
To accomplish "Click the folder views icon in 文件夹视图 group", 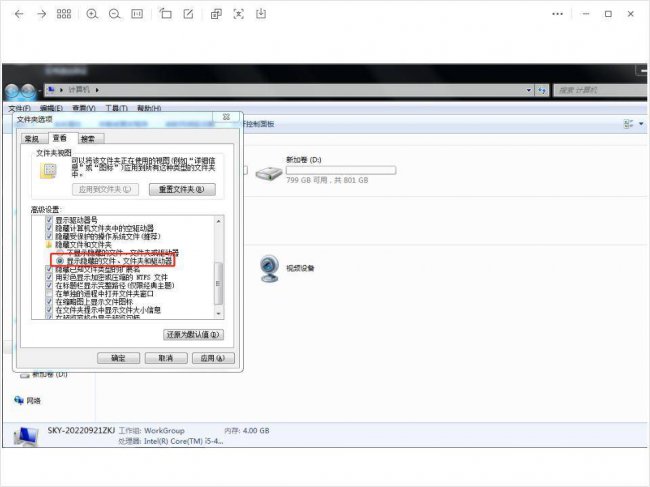I will [x=49, y=170].
